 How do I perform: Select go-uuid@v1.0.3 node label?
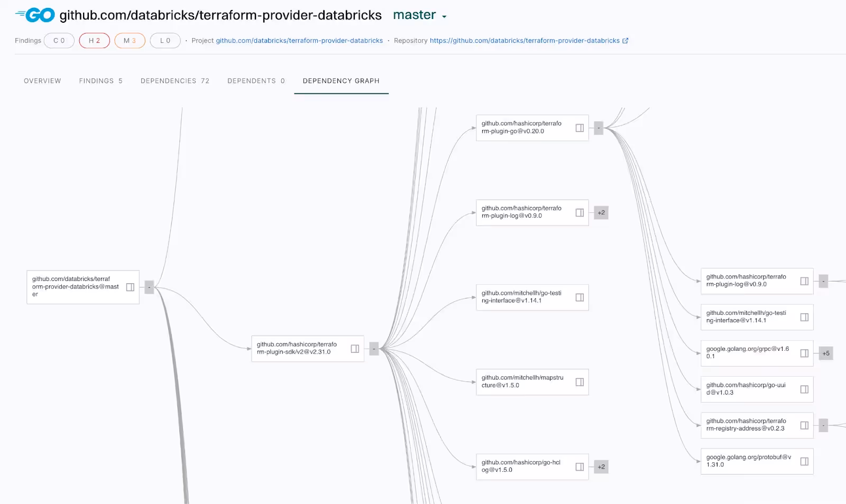(746, 389)
